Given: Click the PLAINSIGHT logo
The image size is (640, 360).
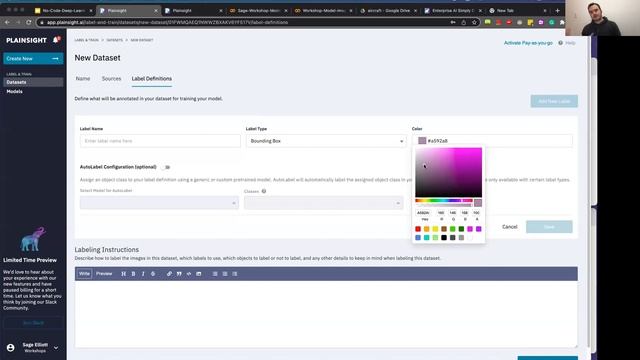Looking at the screenshot, I should 27,40.
